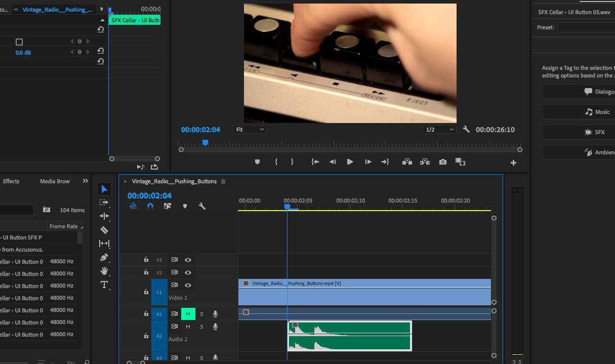615x364 pixels.
Task: Open timeline display settings wrench
Action: point(202,206)
